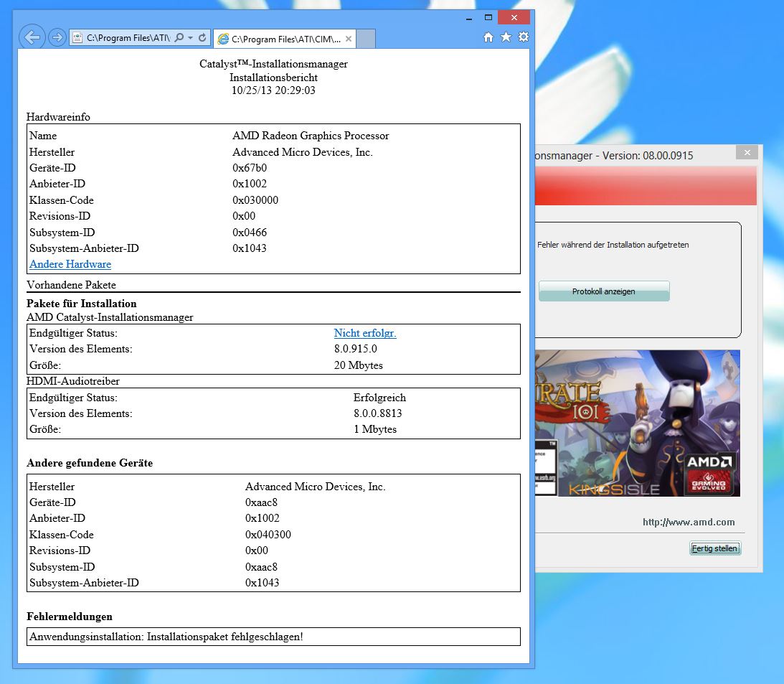Click the version value 8.0.915.0
The image size is (784, 684).
click(x=356, y=349)
